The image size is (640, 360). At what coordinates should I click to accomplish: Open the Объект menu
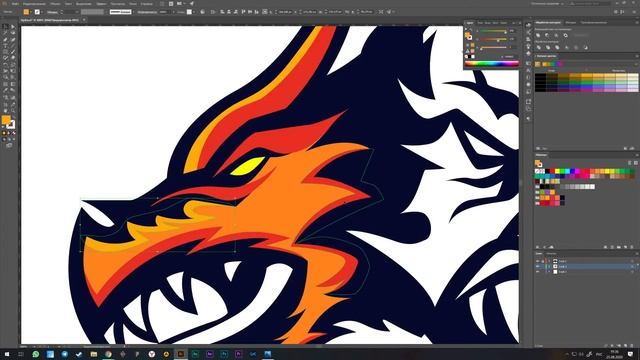[x=55, y=4]
